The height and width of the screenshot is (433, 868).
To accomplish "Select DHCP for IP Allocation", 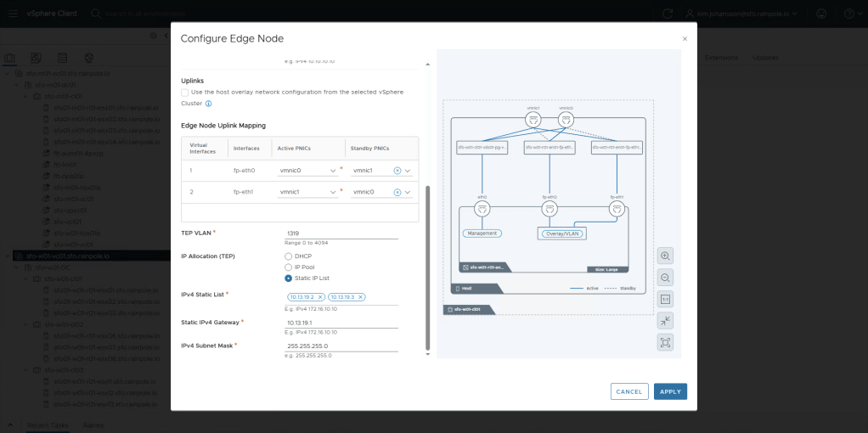I will [289, 256].
